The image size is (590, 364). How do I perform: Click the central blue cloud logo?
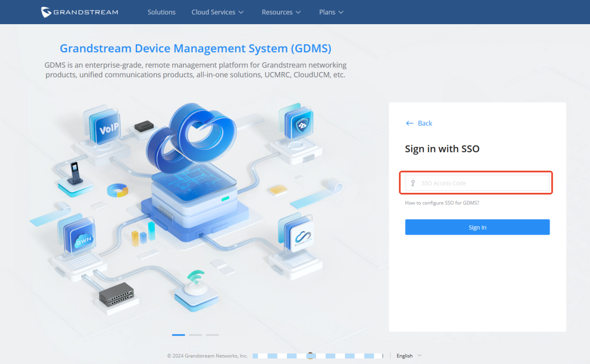click(191, 138)
